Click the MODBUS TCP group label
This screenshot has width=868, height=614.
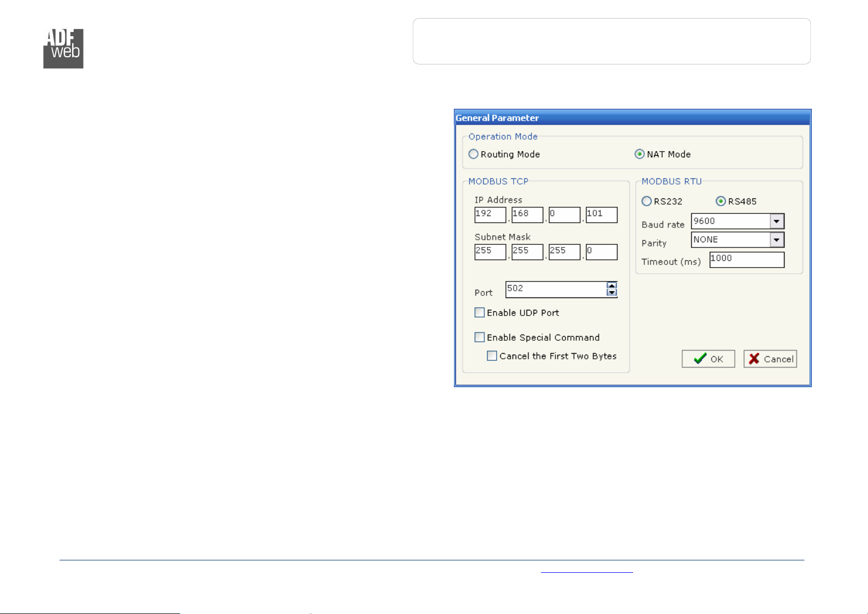click(498, 181)
